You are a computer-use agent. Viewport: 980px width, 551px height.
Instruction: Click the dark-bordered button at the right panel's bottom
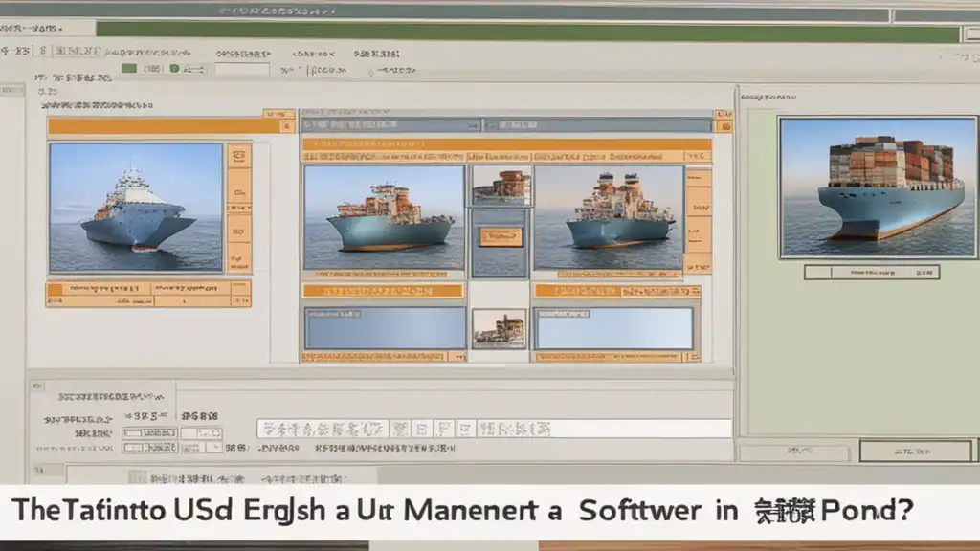916,451
